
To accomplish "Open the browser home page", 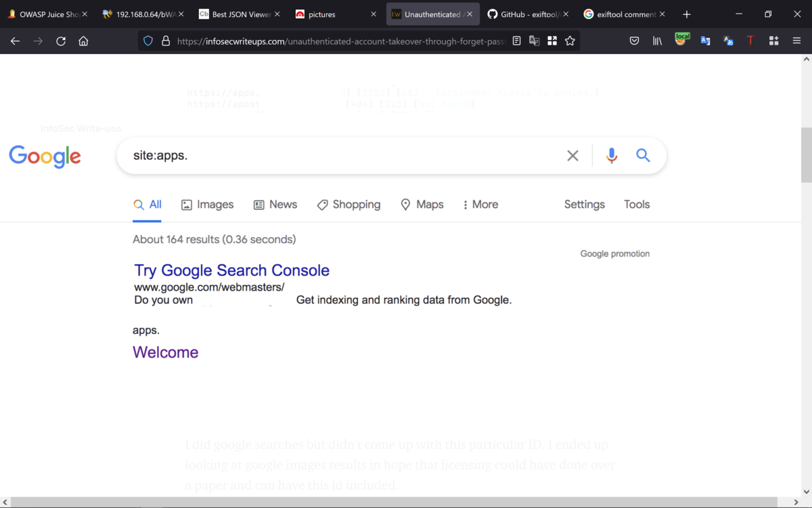I will pos(83,41).
